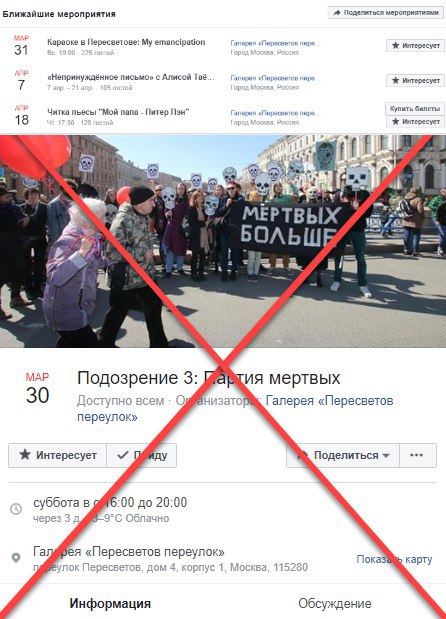446x619 pixels.
Task: Click the clock icon beside суббота time
Action: tap(16, 509)
